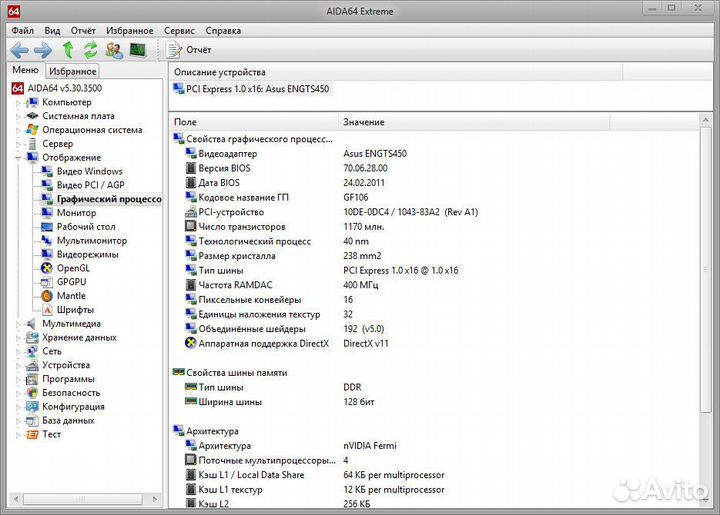This screenshot has width=720, height=515.
Task: Click the Аппаратная поддержка DirectX row icon
Action: click(x=191, y=343)
